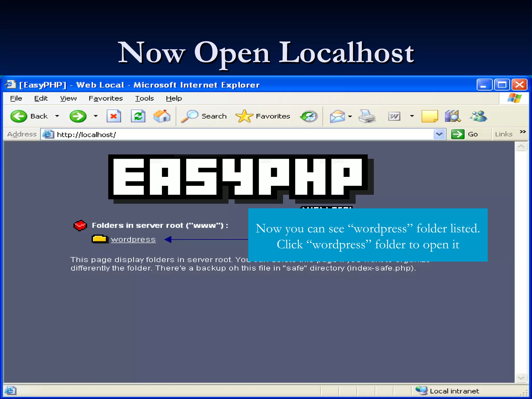This screenshot has width=532, height=399.
Task: Open the Favorites menu
Action: tap(106, 98)
